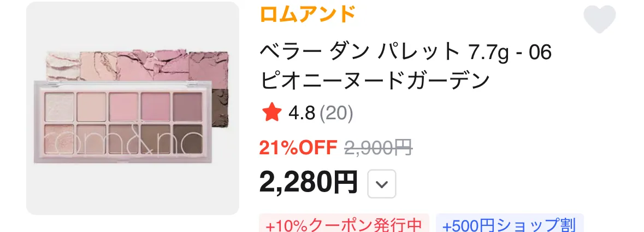Image resolution: width=644 pixels, height=232 pixels.
Task: Add palette to favorites with heart icon
Action: [600, 20]
